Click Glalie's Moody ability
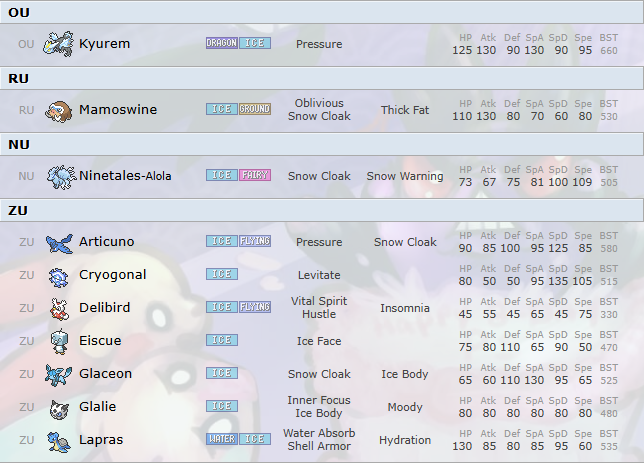Image resolution: width=644 pixels, height=463 pixels. pos(405,407)
